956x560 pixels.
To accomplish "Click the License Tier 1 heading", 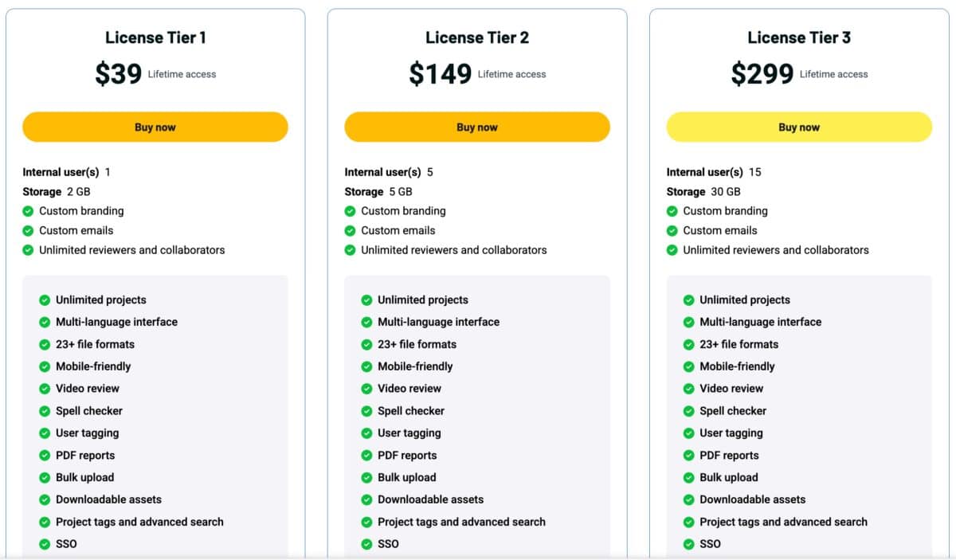I will (155, 37).
